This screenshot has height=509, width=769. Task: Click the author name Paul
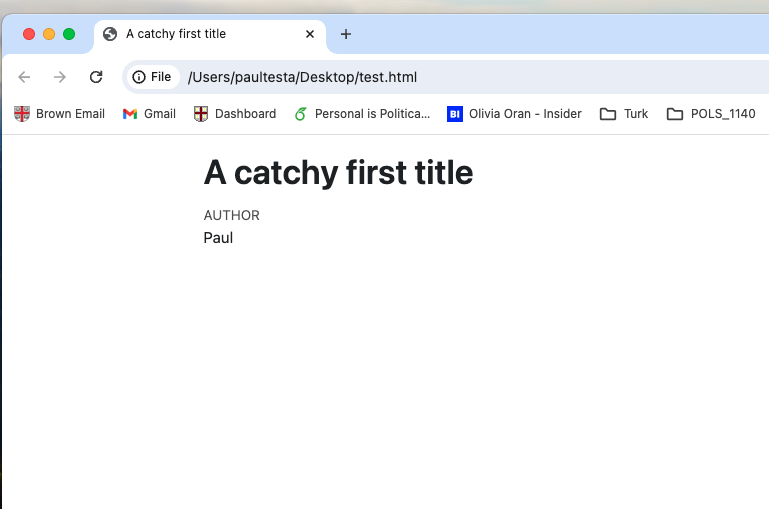coord(218,238)
